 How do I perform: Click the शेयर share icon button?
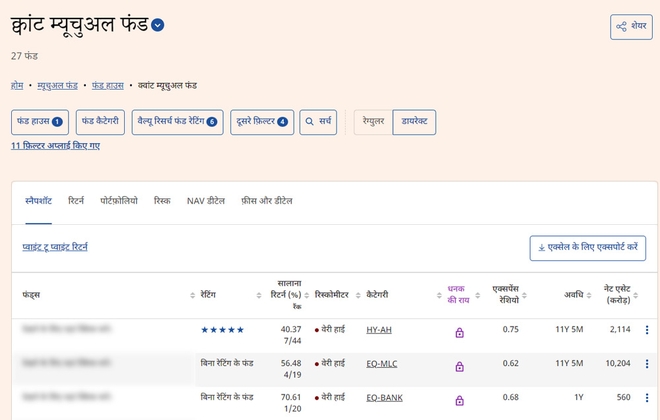click(630, 27)
